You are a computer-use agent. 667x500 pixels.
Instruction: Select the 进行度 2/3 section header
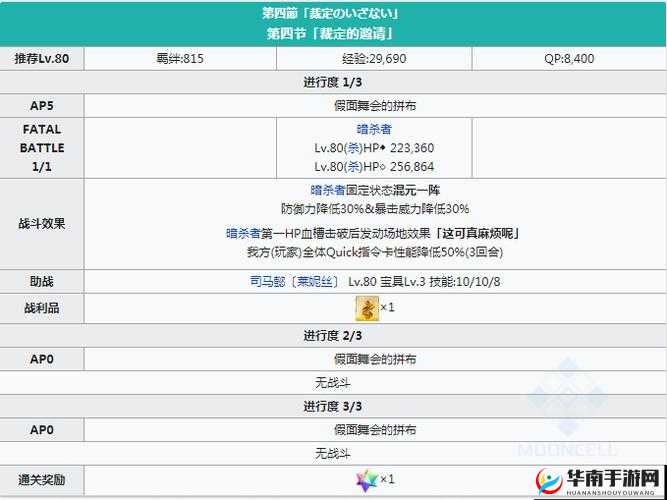[x=331, y=334]
